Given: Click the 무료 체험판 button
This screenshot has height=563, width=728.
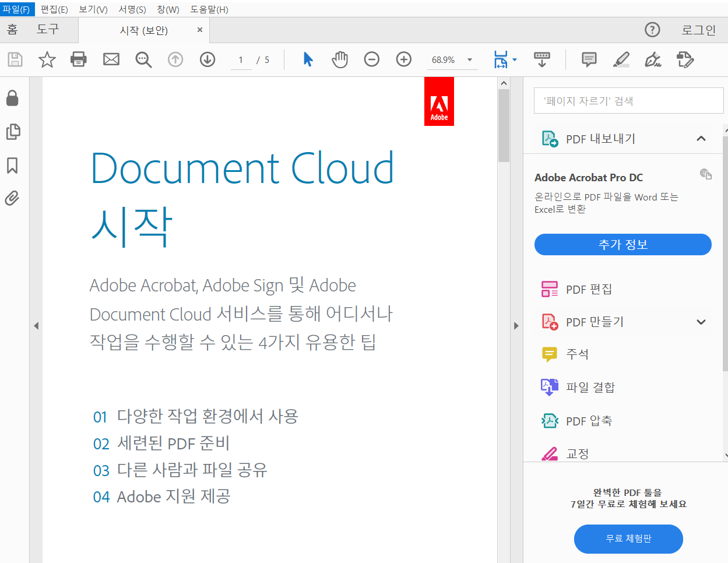Looking at the screenshot, I should click(x=628, y=539).
